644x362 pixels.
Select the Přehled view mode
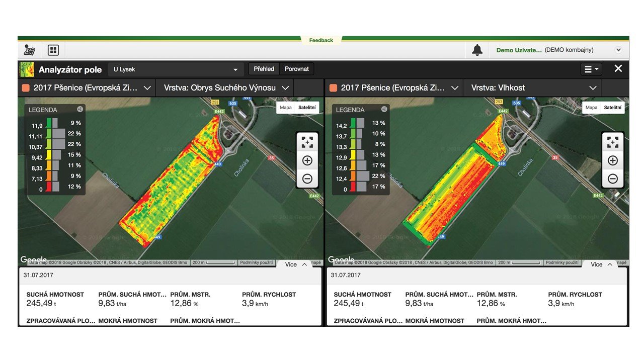[x=264, y=69]
